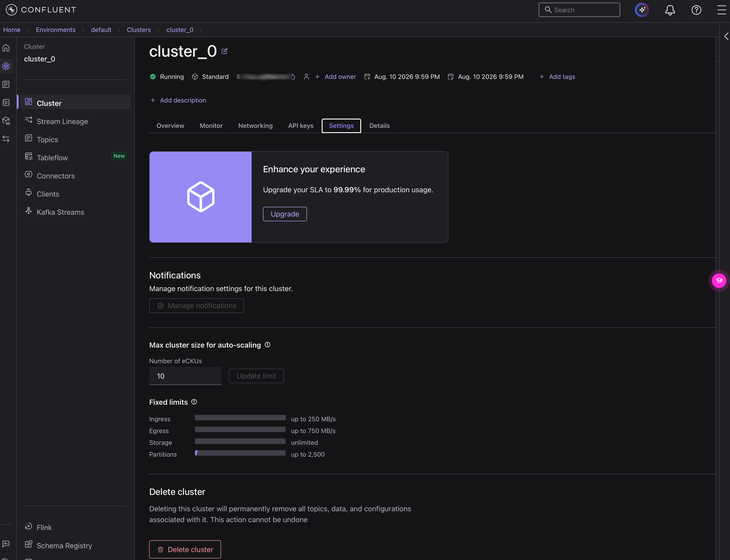Click the green Running status icon
The width and height of the screenshot is (730, 560).
point(153,77)
